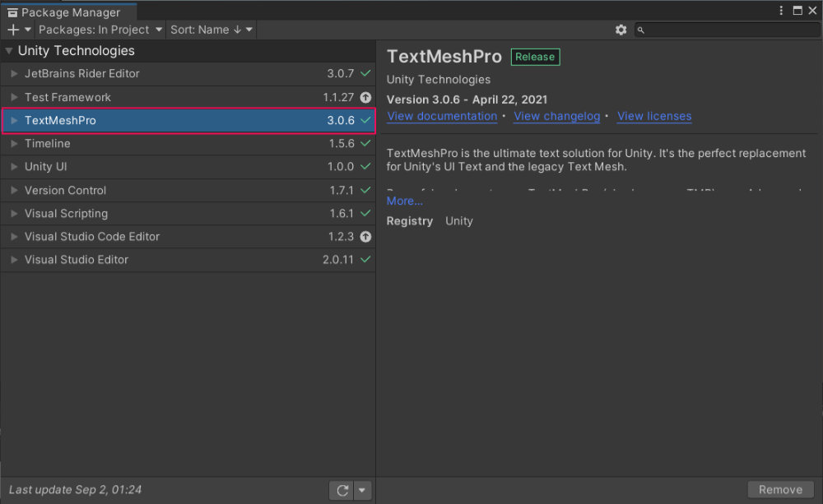Select the Visual Studio Editor package

tap(188, 260)
